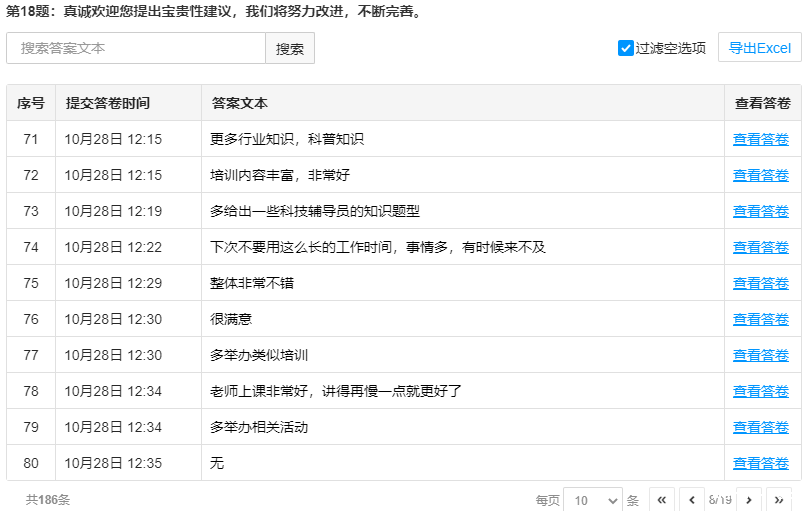This screenshot has height=511, width=809.
Task: Focus the 搜索答案文本 input field
Action: point(136,48)
